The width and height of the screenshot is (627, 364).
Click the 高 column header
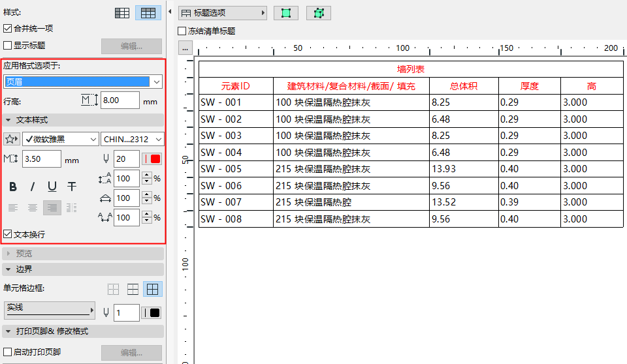(x=592, y=86)
